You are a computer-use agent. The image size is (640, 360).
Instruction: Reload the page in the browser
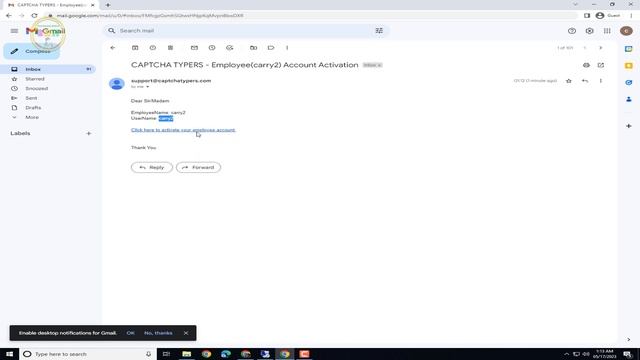tap(34, 16)
